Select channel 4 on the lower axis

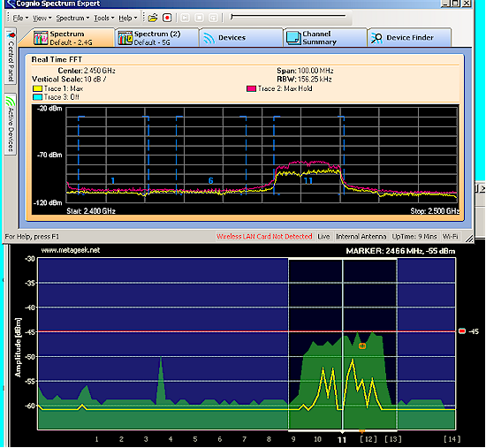[x=171, y=439]
